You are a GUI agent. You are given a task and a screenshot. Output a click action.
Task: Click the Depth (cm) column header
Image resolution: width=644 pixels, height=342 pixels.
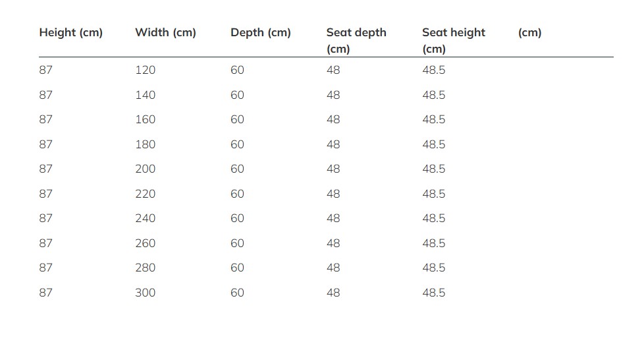tap(260, 32)
